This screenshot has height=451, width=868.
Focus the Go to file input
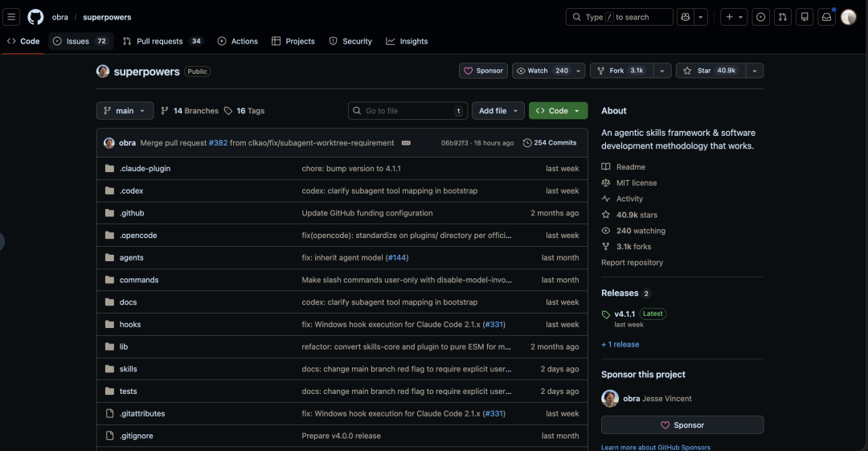408,111
